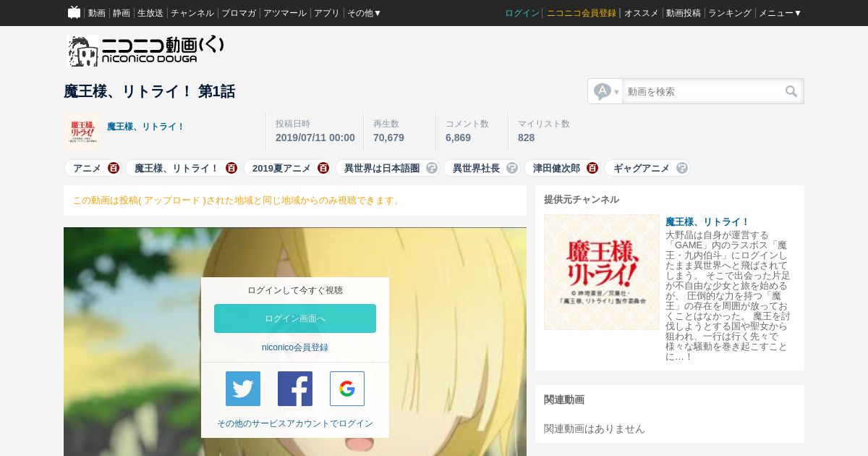Open the 異世界は日本語圏 tag
This screenshot has height=456, width=868.
coord(382,168)
